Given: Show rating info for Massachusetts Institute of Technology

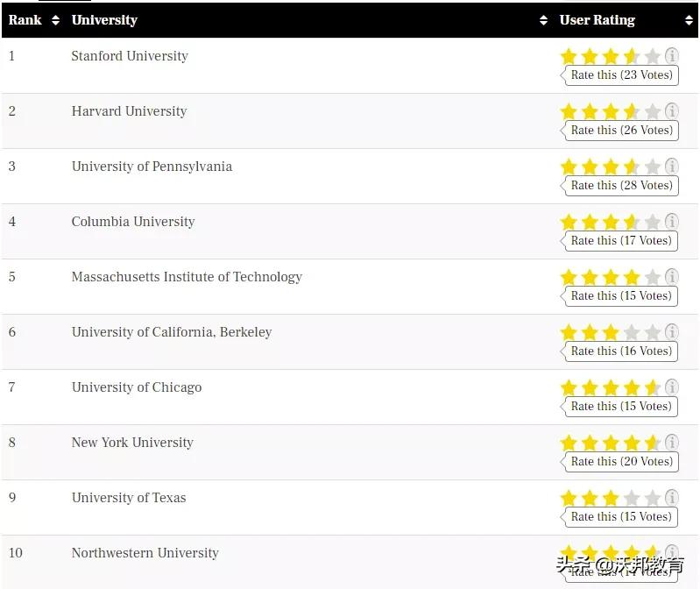Looking at the screenshot, I should click(672, 277).
